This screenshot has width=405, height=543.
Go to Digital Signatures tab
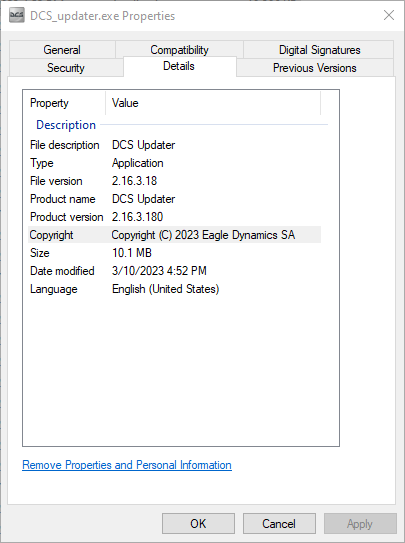coord(319,50)
